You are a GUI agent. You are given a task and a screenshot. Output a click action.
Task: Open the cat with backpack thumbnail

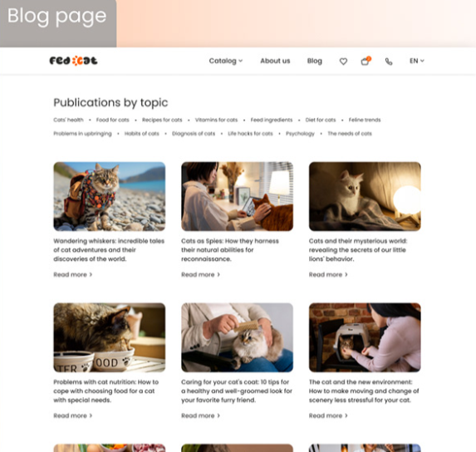coord(110,196)
